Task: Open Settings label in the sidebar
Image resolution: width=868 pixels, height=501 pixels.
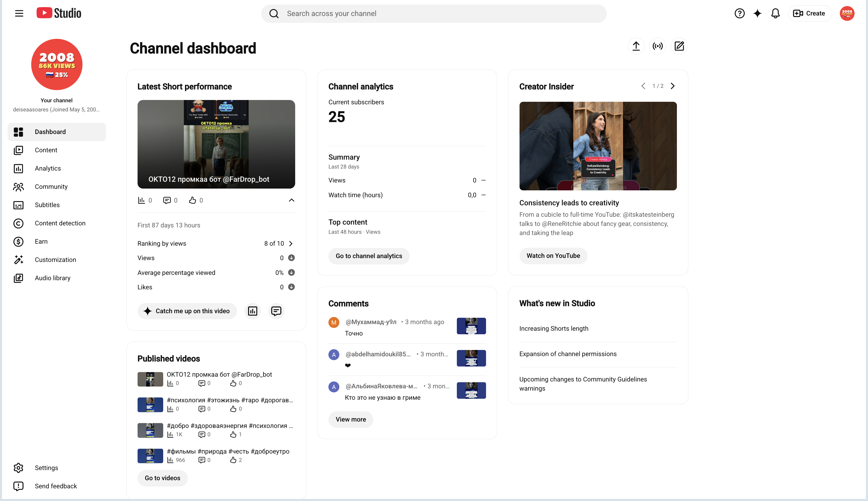Action: pyautogui.click(x=46, y=467)
